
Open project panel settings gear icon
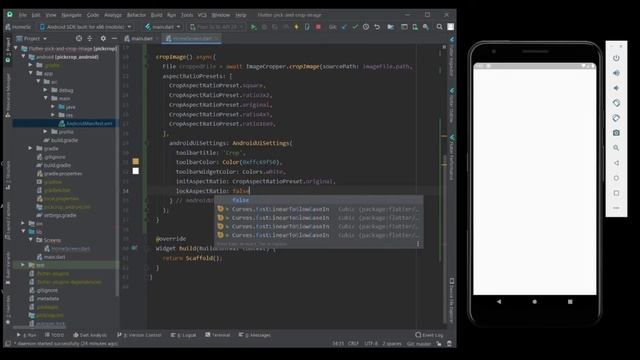pyautogui.click(x=103, y=38)
